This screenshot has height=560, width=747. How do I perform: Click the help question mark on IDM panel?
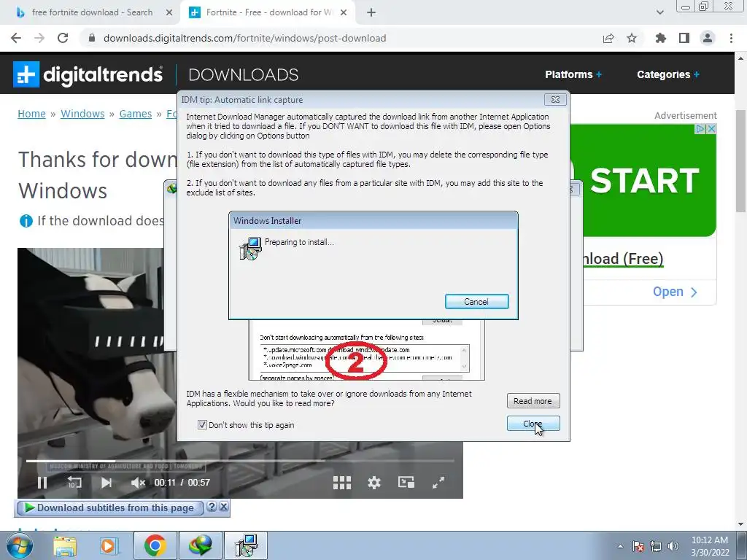point(212,507)
